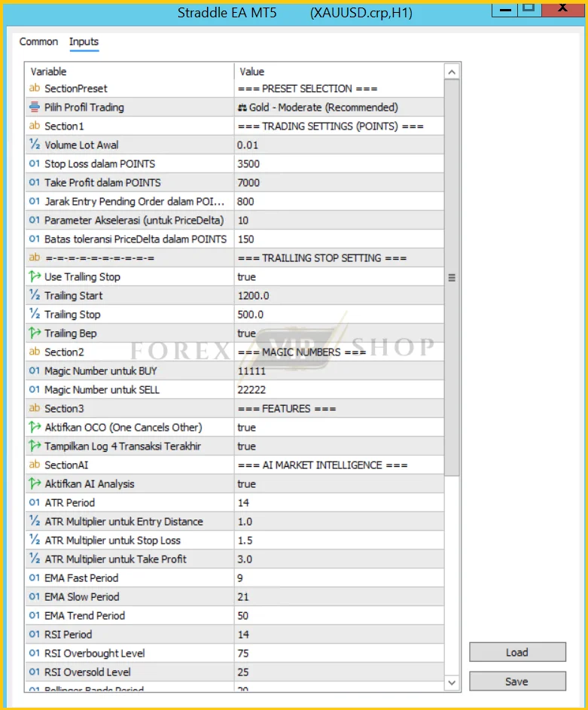Click the vertical scrollbar thumb
588x710 pixels.
tap(452, 278)
